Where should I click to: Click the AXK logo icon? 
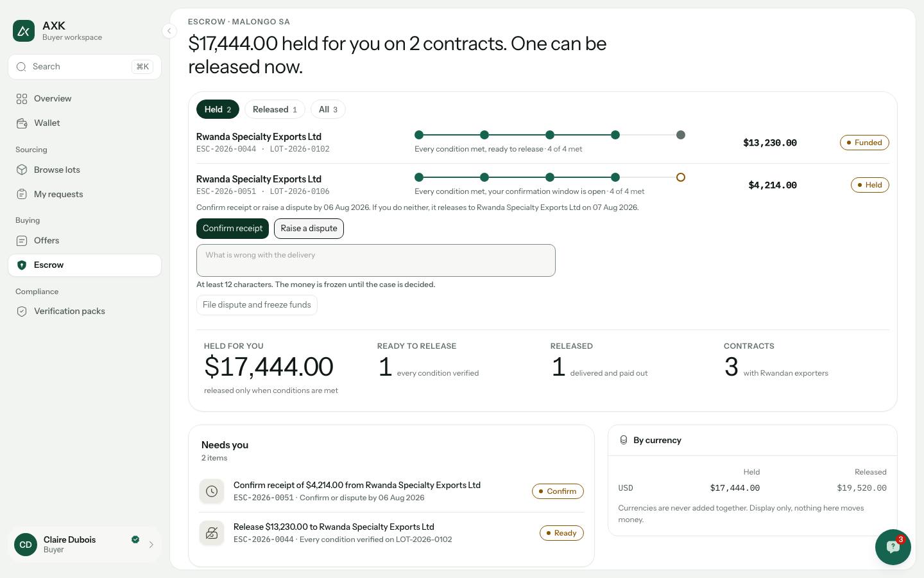click(24, 31)
